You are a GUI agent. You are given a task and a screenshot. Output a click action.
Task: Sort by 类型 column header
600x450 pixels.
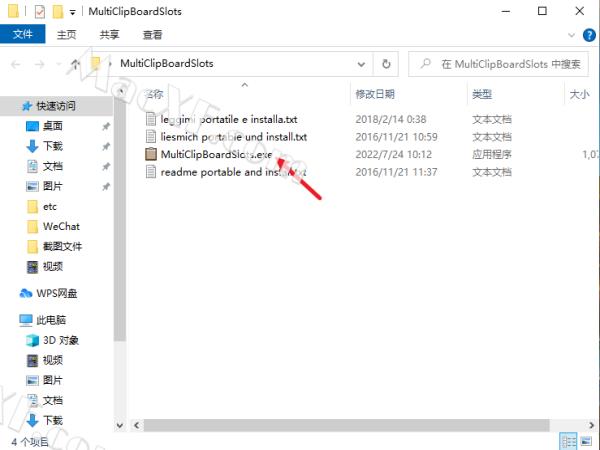tap(482, 94)
